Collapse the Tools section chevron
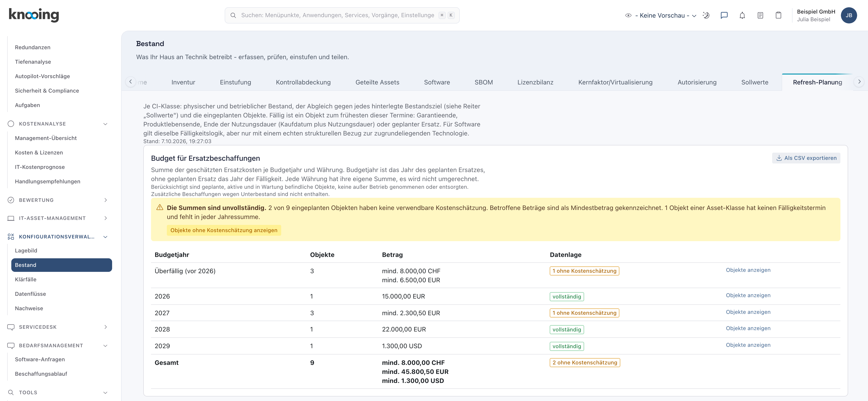868x401 pixels. coord(106,393)
